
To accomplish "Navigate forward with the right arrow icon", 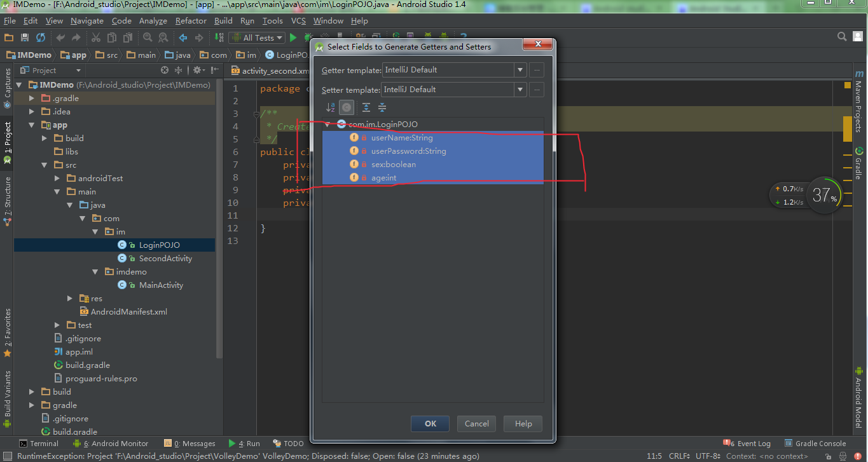I will tap(199, 37).
